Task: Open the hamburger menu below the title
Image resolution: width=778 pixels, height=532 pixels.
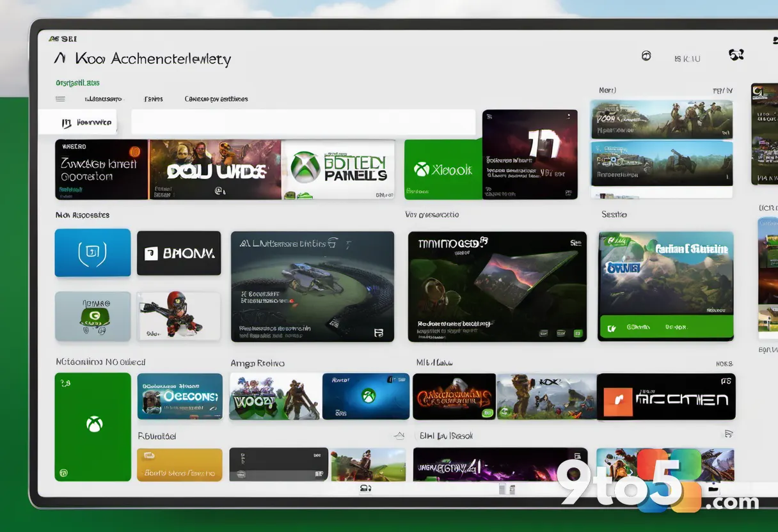Action: click(x=60, y=99)
